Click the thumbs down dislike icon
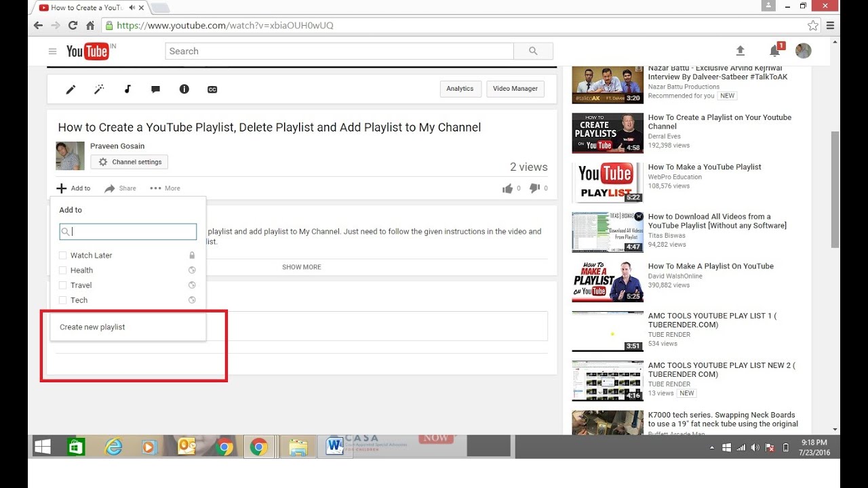868x488 pixels. (x=534, y=188)
